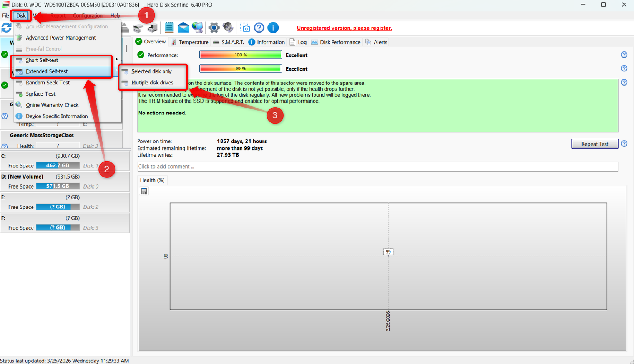Open the Unregistered version register link
634x364 pixels.
pos(344,28)
